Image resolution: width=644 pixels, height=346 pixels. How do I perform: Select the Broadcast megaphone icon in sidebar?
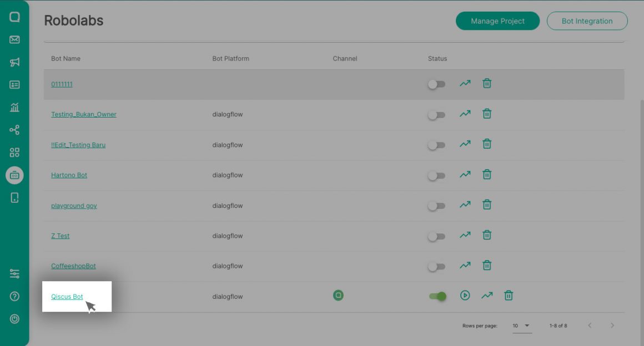tap(14, 62)
